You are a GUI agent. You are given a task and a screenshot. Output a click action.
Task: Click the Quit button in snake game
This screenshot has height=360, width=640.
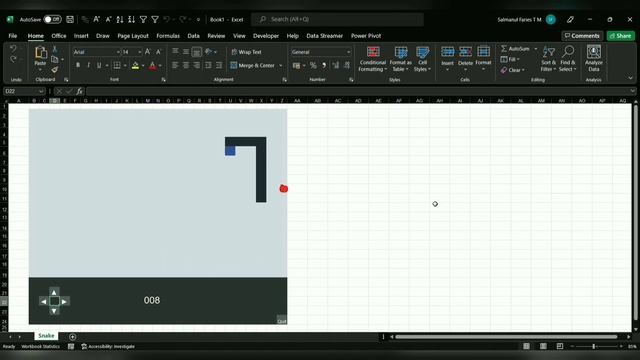282,321
